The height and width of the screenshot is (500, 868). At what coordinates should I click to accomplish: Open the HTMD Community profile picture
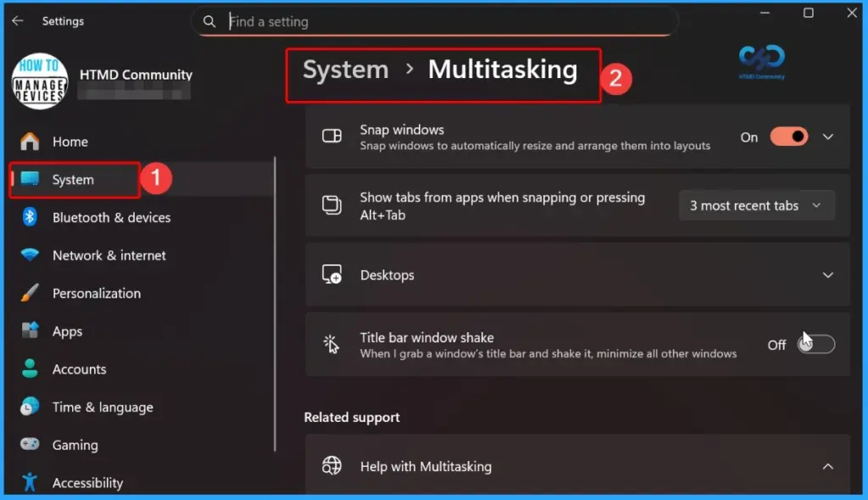coord(40,81)
